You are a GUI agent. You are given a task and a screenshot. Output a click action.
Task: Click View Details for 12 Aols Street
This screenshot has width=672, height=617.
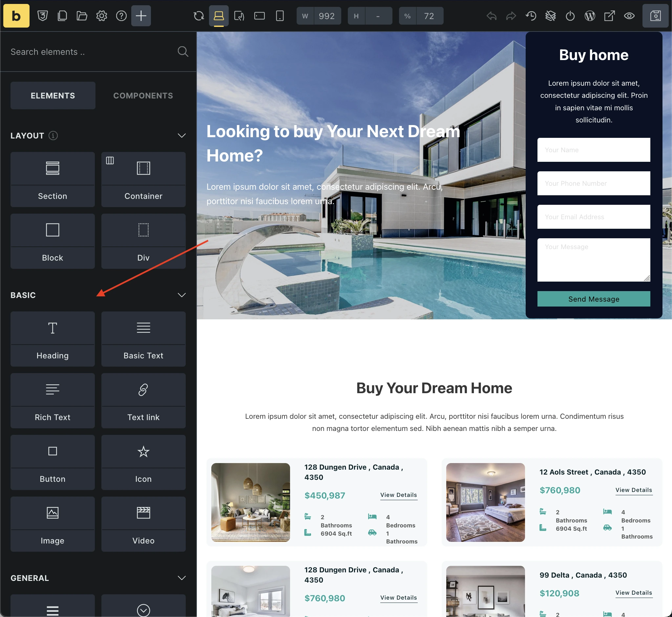tap(634, 490)
